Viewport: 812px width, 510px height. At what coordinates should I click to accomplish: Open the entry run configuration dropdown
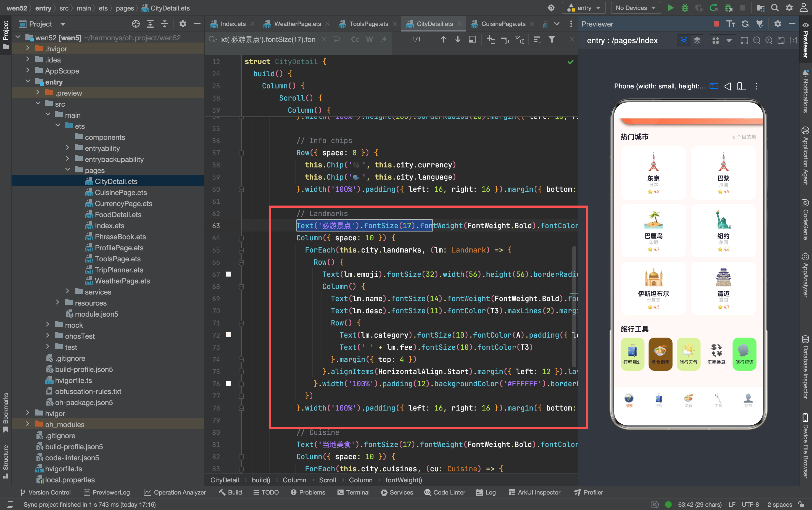pyautogui.click(x=584, y=8)
